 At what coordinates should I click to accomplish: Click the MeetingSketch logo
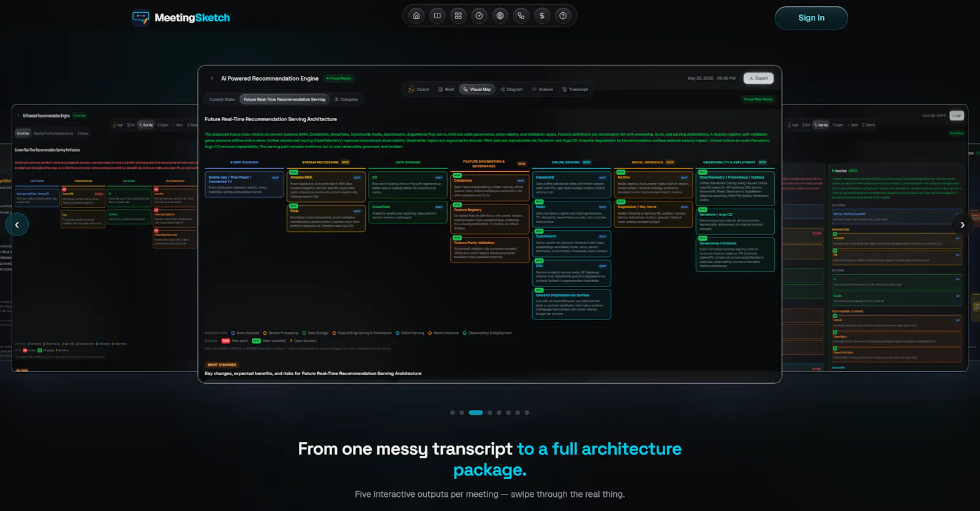click(181, 18)
